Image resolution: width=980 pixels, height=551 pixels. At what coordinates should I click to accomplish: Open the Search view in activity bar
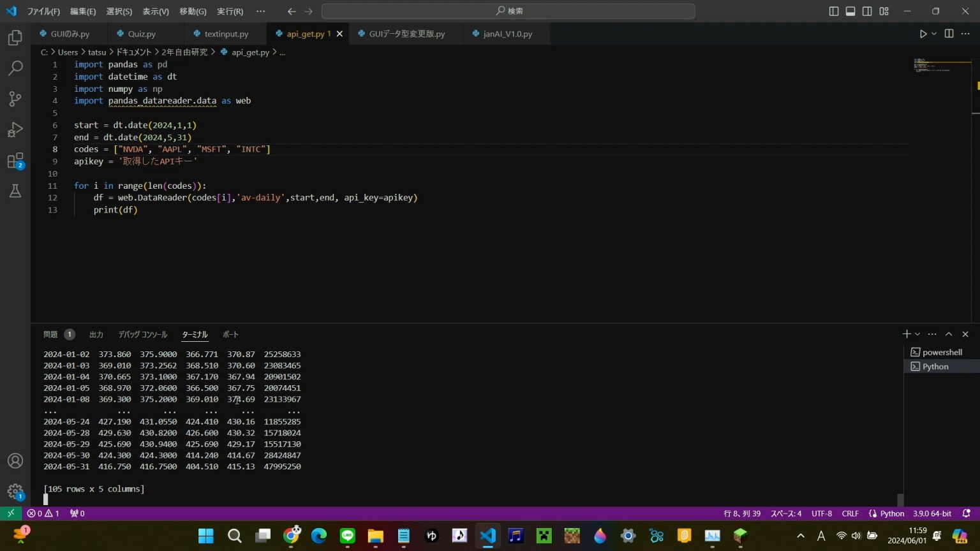tap(15, 68)
